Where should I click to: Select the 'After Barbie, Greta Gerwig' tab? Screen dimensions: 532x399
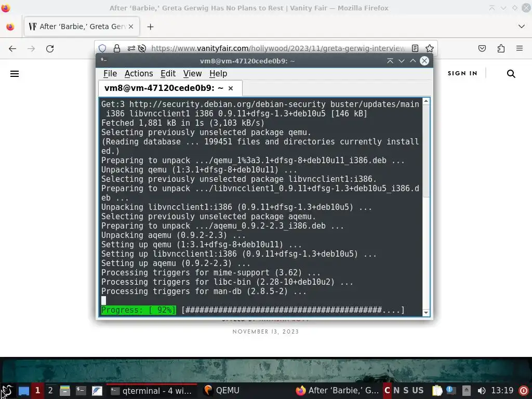82,26
